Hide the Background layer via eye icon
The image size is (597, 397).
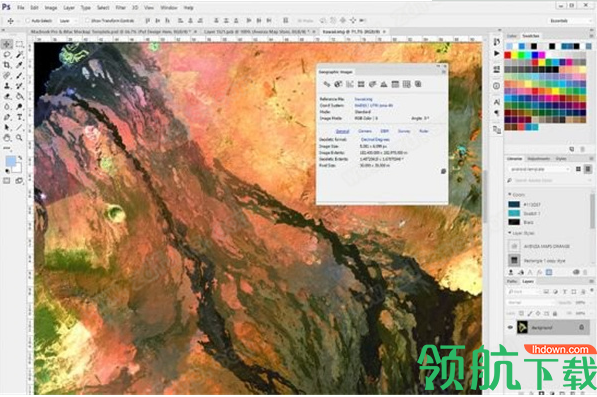pyautogui.click(x=511, y=327)
